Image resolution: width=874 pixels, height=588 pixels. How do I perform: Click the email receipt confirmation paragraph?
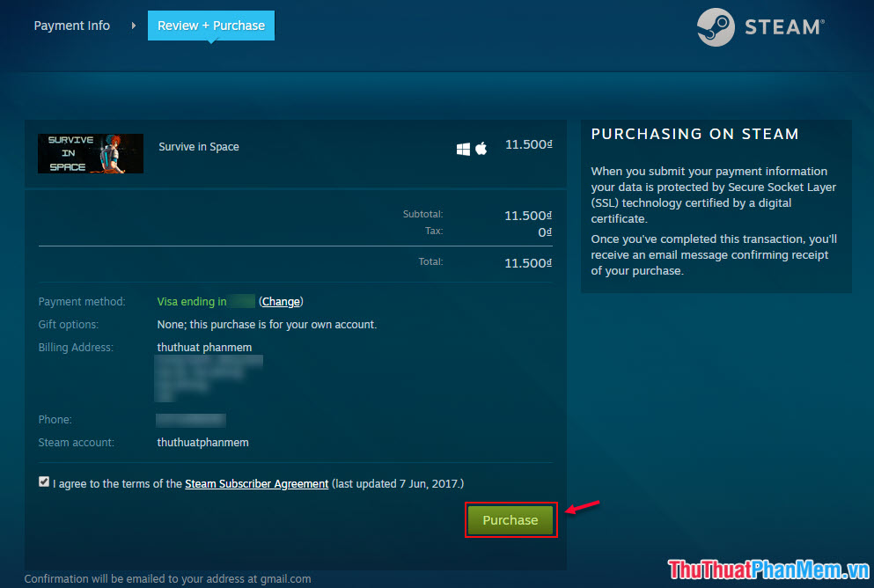click(x=714, y=254)
